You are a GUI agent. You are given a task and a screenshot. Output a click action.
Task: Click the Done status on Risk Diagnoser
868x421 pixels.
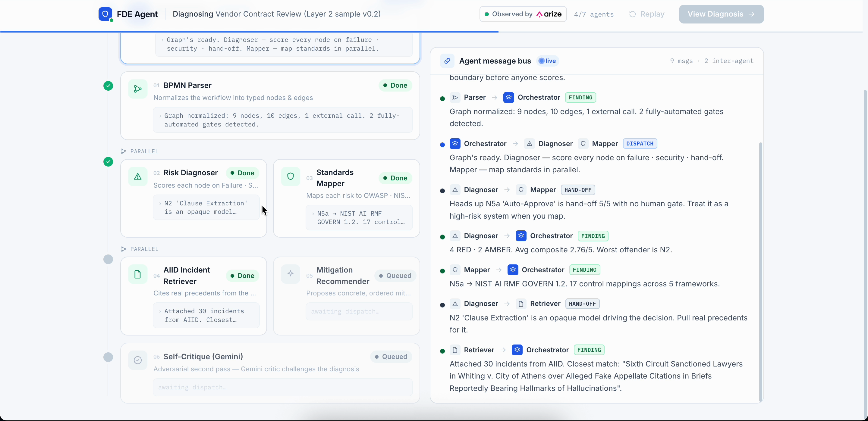point(242,173)
